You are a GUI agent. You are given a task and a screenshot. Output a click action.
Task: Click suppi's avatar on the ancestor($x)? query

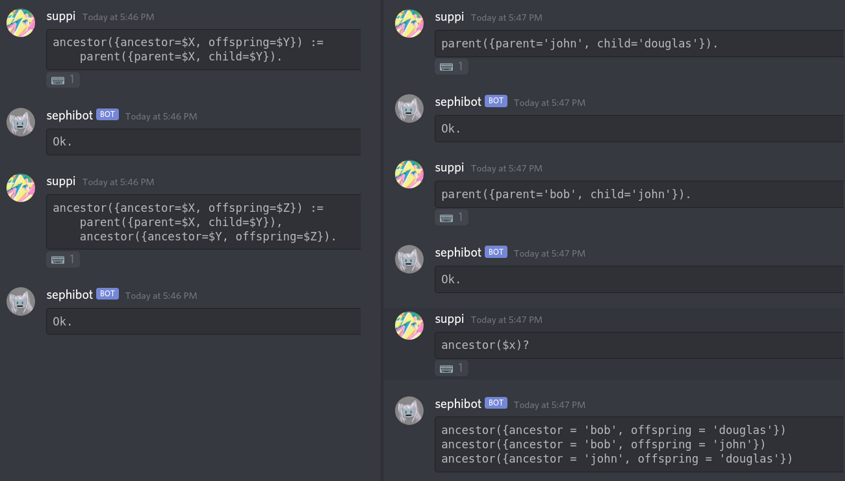point(409,325)
